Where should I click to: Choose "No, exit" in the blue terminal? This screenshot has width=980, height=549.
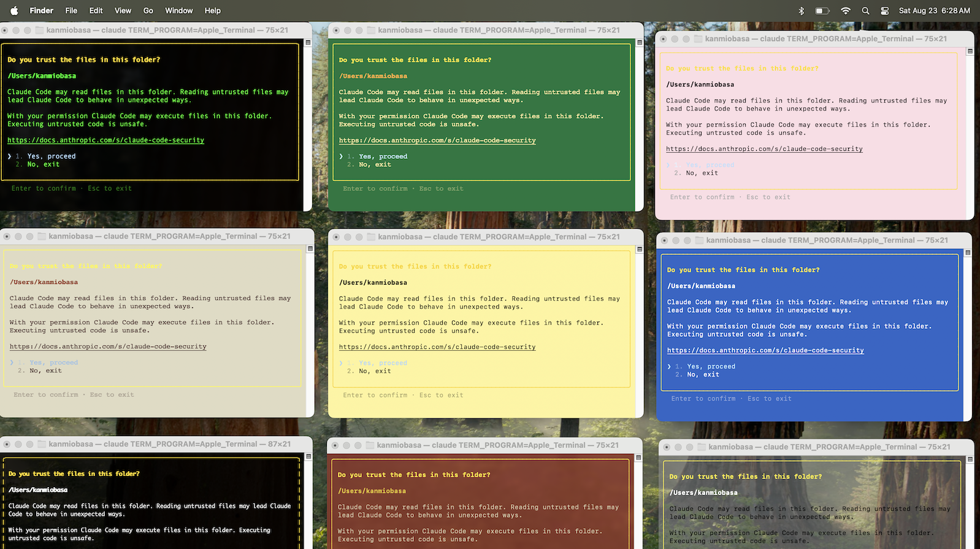tap(703, 375)
